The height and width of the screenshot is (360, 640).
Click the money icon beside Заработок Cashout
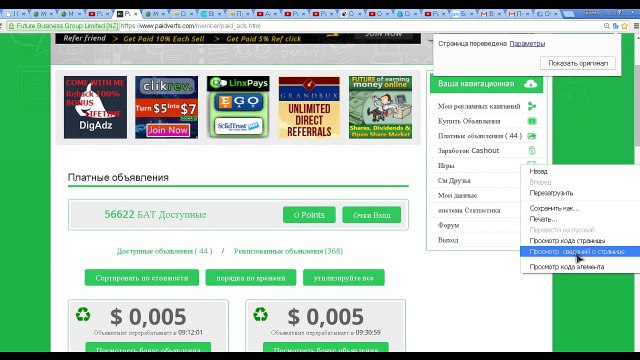click(531, 151)
